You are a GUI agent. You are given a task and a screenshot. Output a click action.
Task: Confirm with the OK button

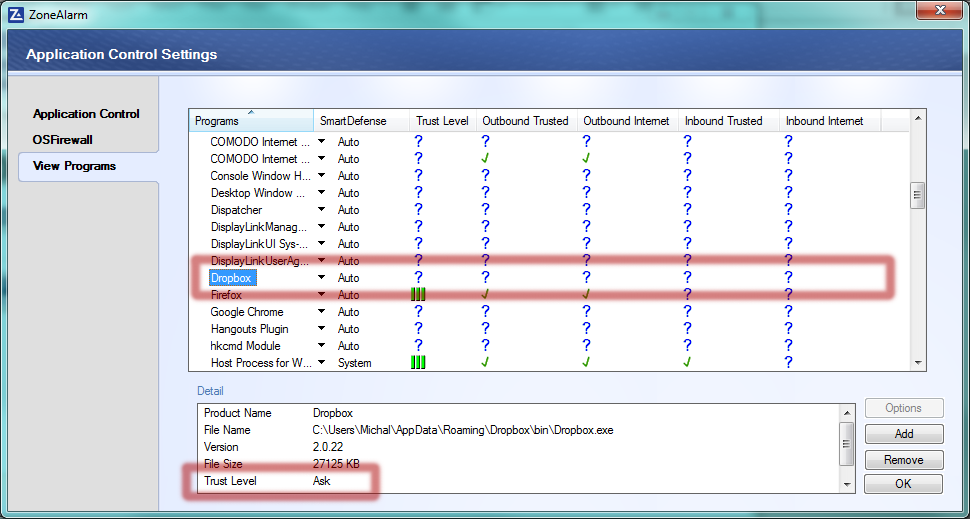point(904,484)
